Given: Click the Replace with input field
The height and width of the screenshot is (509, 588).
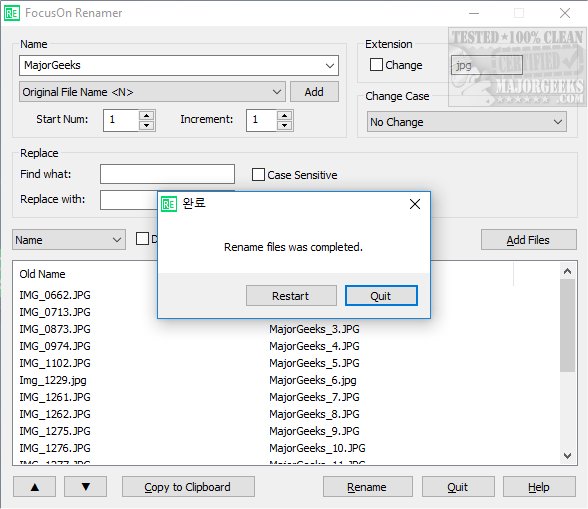Looking at the screenshot, I should pyautogui.click(x=129, y=200).
